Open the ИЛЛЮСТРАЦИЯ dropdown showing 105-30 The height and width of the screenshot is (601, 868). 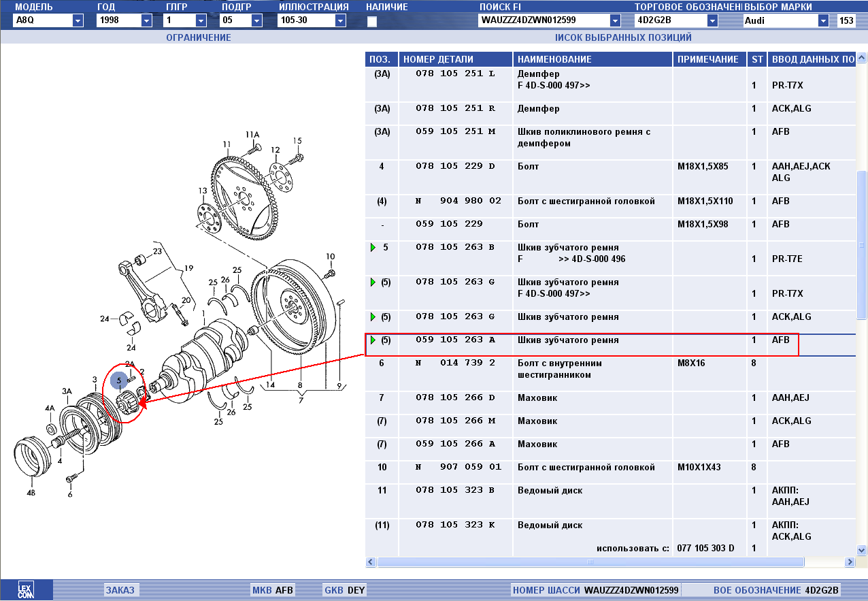[340, 20]
